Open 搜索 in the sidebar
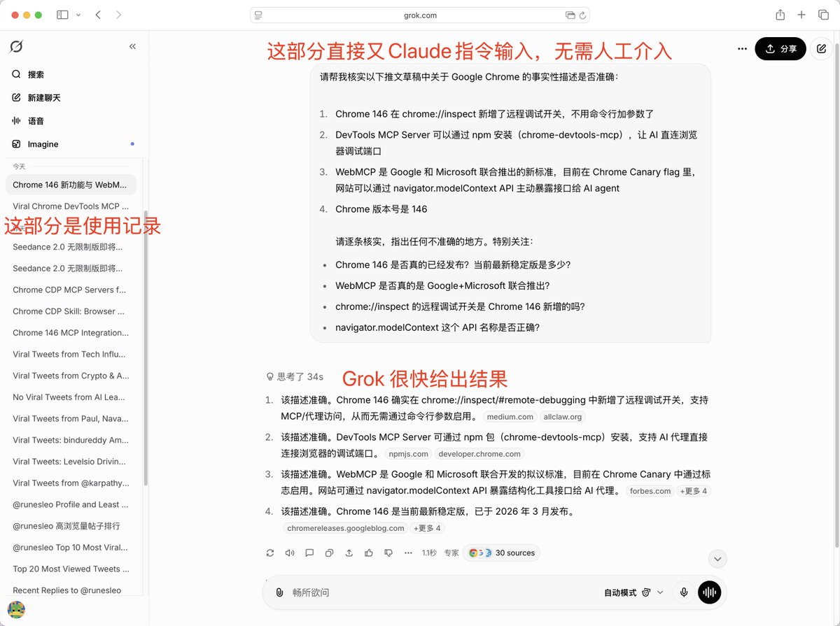 pyautogui.click(x=28, y=74)
